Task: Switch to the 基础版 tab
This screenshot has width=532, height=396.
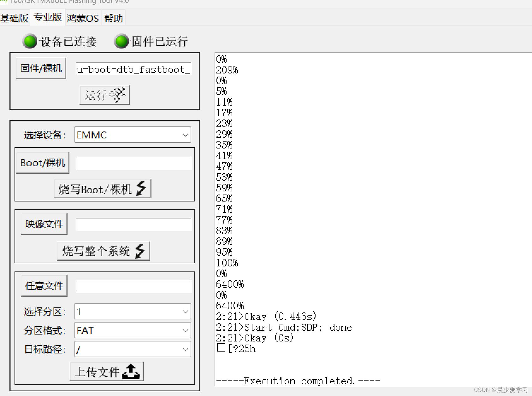Action: coord(14,18)
